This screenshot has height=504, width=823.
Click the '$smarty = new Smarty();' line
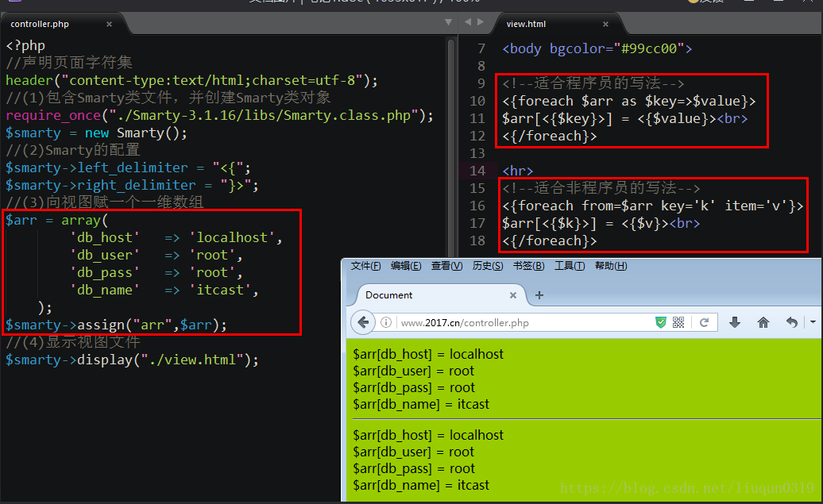pyautogui.click(x=96, y=133)
